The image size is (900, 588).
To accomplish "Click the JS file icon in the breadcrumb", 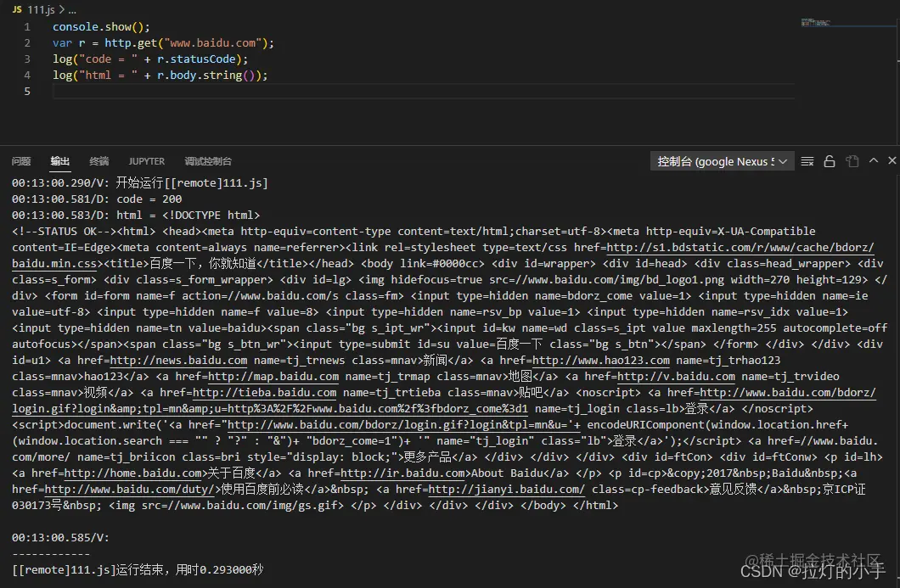I will click(x=17, y=9).
